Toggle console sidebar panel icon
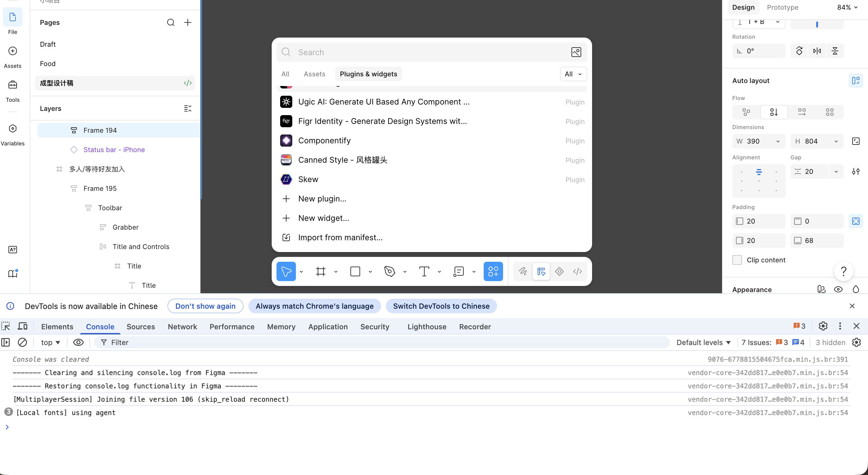Viewport: 868px width, 475px height. tap(6, 343)
